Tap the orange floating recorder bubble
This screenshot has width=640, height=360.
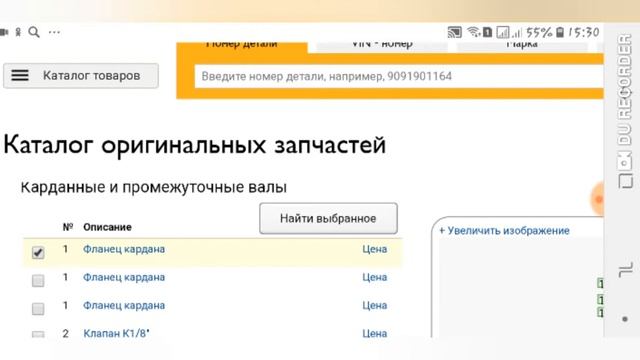[x=597, y=199]
